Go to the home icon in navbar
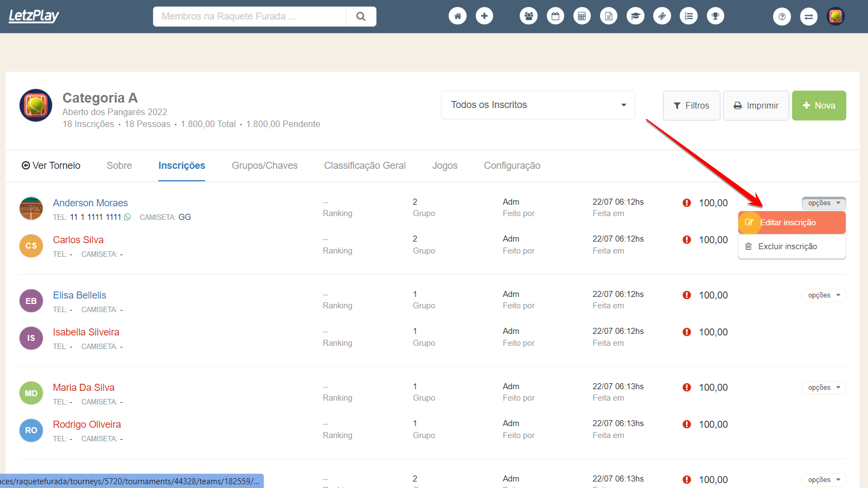Viewport: 868px width, 488px height. point(457,16)
